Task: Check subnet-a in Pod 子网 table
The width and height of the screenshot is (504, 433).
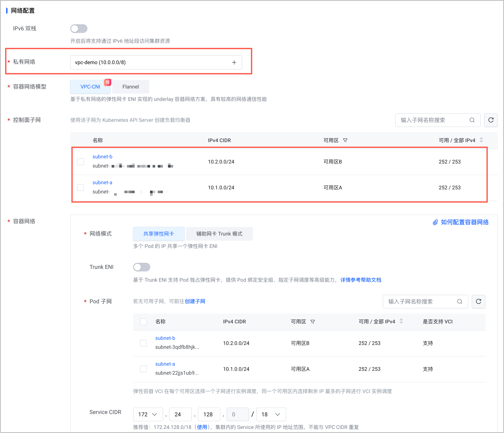Action: click(x=143, y=369)
